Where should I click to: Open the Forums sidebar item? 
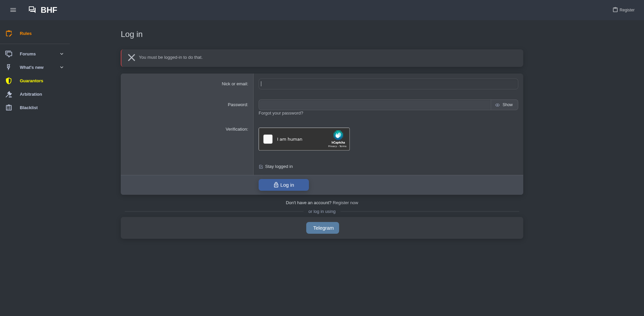[28, 54]
